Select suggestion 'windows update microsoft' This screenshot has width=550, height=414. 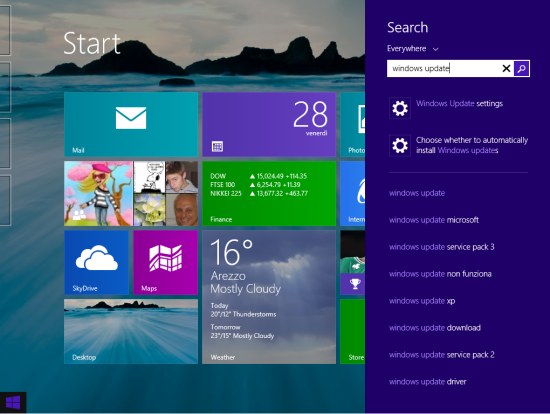(434, 220)
